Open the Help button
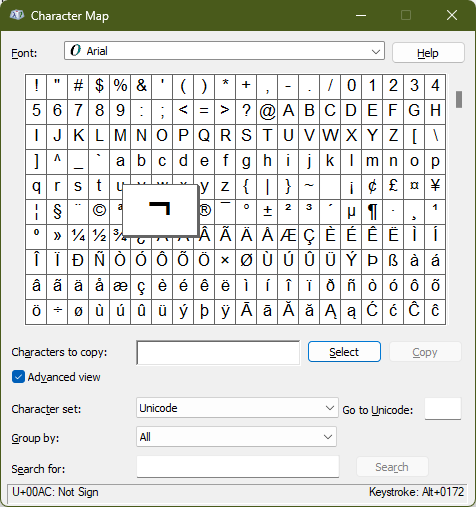The height and width of the screenshot is (507, 476). click(x=428, y=53)
